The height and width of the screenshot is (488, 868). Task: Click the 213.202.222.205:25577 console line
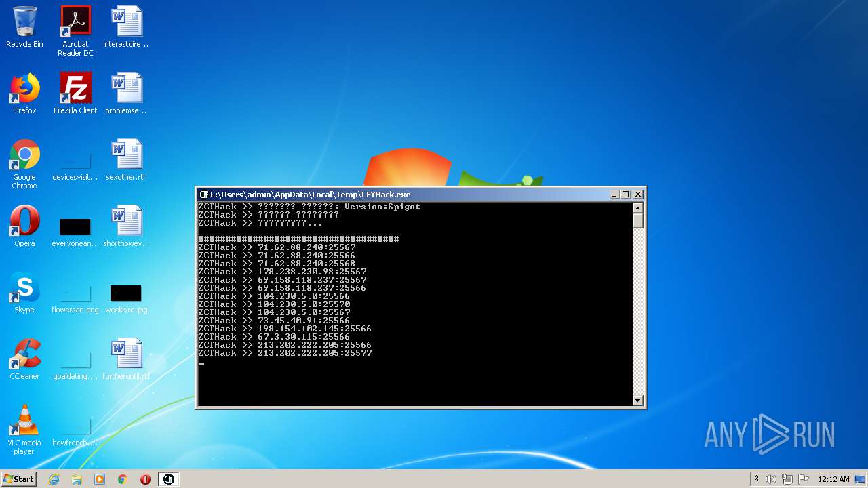pos(285,353)
